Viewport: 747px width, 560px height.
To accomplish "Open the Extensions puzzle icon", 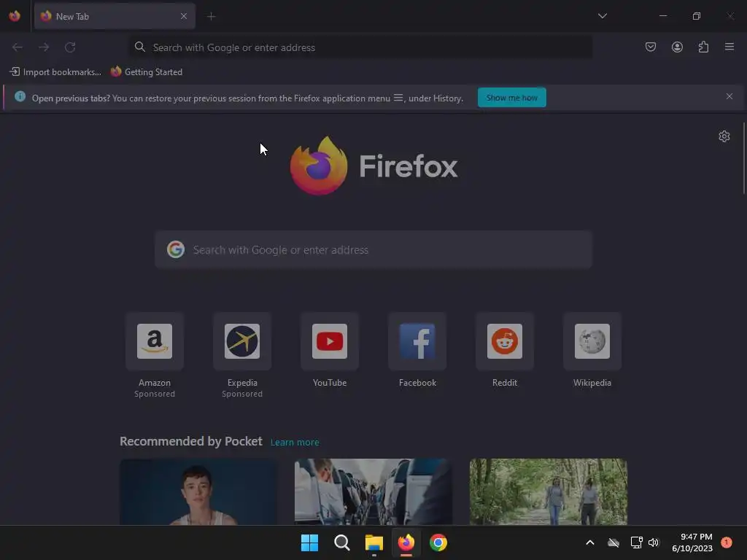I will coord(703,47).
